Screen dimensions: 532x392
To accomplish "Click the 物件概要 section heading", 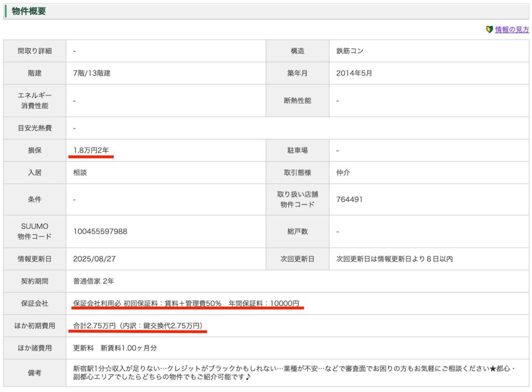I will tap(29, 11).
